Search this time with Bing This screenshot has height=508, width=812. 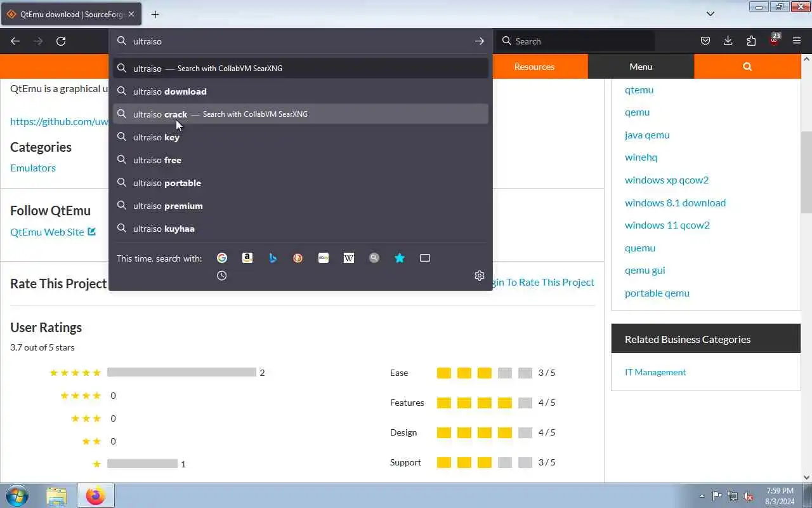(273, 258)
